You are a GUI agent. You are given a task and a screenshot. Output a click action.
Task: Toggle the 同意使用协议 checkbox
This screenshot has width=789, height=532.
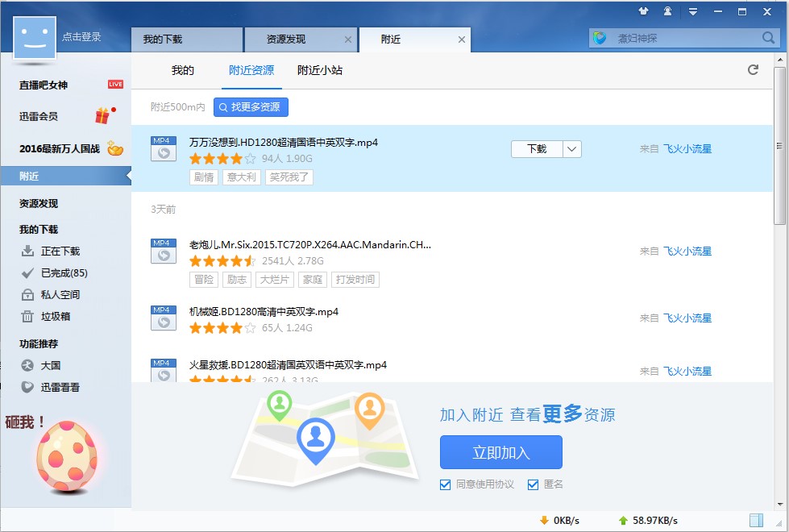coord(446,484)
